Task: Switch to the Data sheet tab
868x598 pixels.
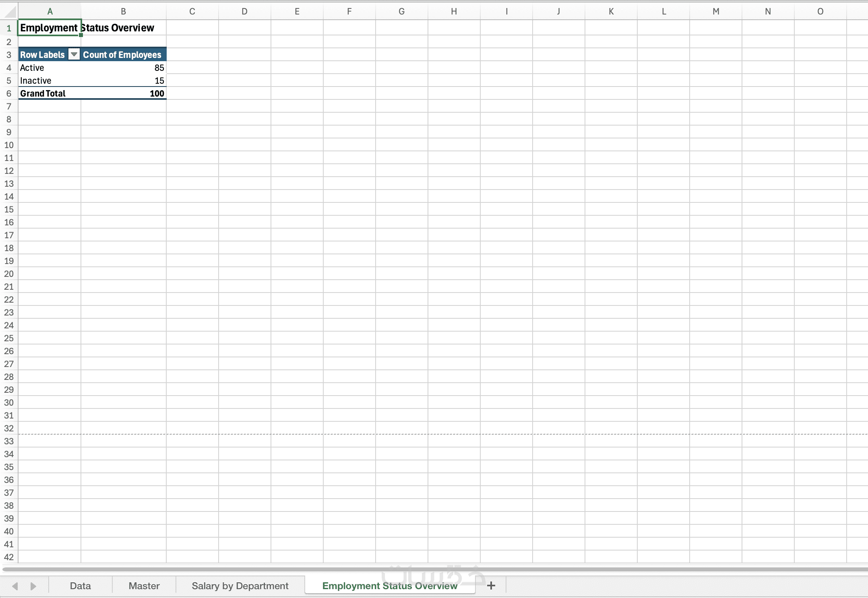Action: click(80, 586)
